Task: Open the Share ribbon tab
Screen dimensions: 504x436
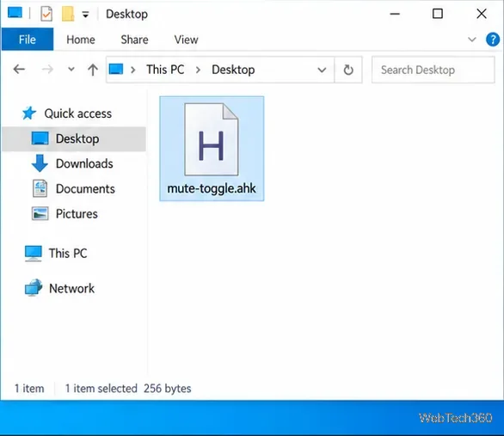Action: [134, 40]
